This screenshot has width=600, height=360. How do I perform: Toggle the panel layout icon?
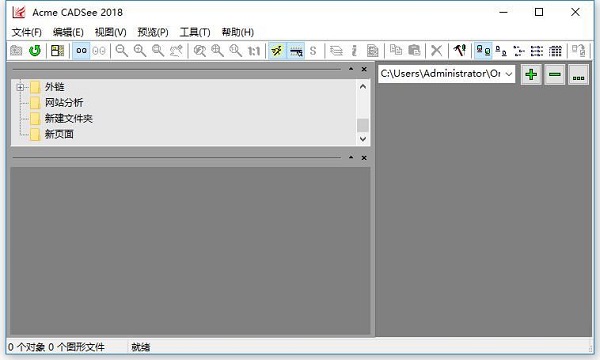[x=57, y=50]
